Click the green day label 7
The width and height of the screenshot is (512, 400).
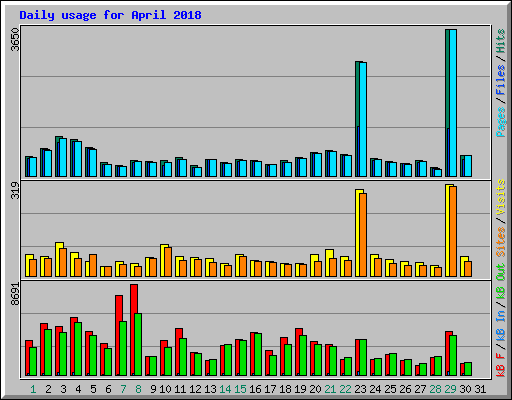click(123, 389)
